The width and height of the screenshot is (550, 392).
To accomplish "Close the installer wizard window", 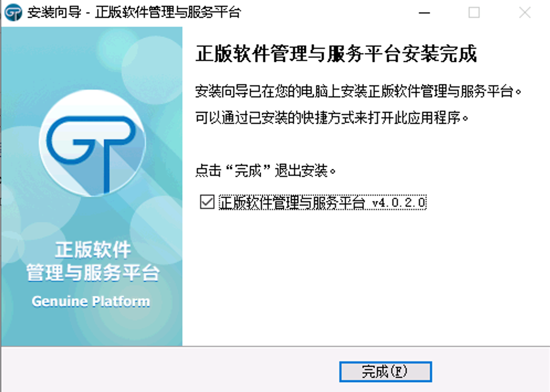I will click(x=524, y=13).
